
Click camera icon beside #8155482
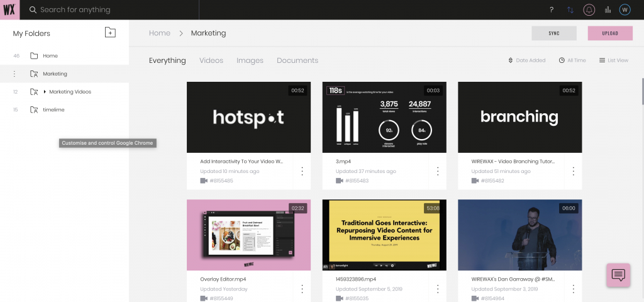[475, 181]
